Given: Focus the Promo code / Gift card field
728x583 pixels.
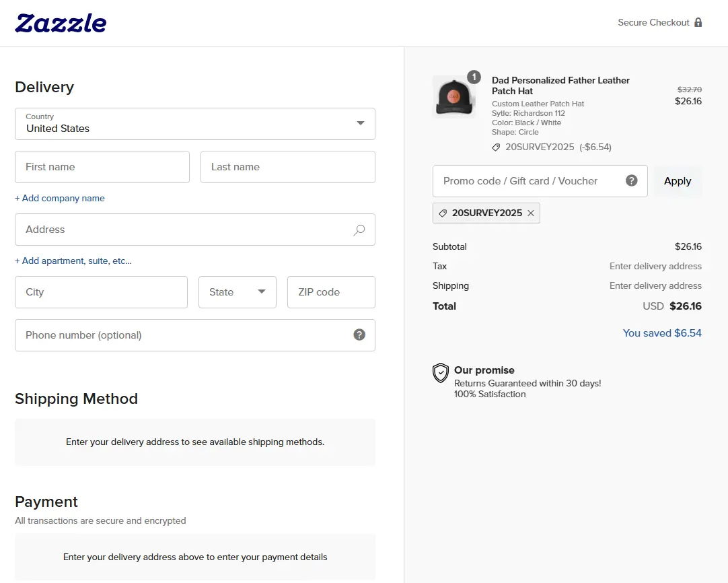Looking at the screenshot, I should (532, 181).
